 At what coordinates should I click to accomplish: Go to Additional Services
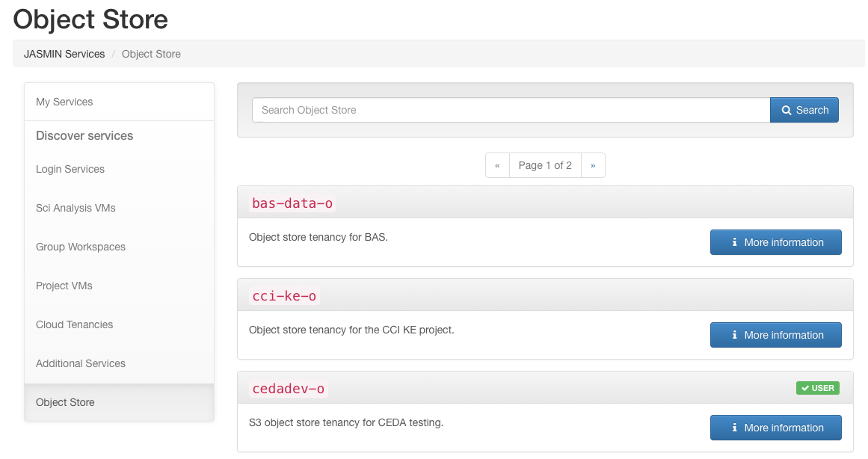81,363
